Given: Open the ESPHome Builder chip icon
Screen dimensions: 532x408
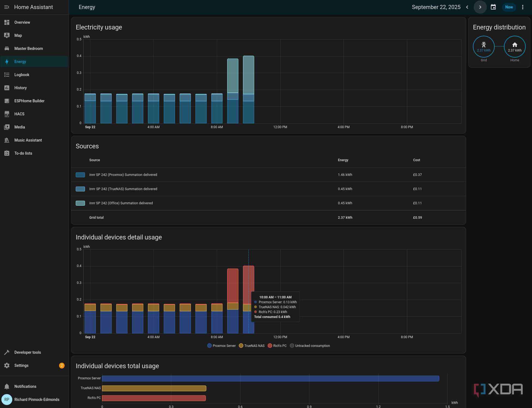Looking at the screenshot, I should (7, 101).
